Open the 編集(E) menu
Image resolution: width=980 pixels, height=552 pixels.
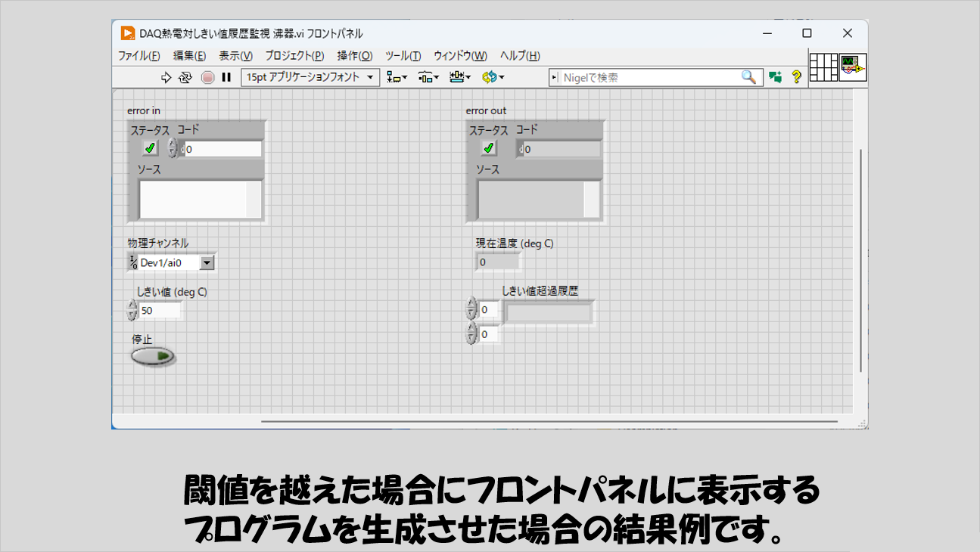pos(189,56)
